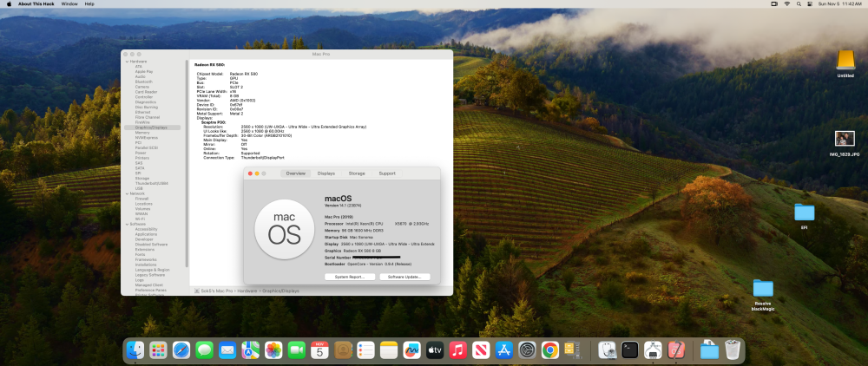Viewport: 868px width, 366px height.
Task: Open Notes app in dock
Action: 389,350
